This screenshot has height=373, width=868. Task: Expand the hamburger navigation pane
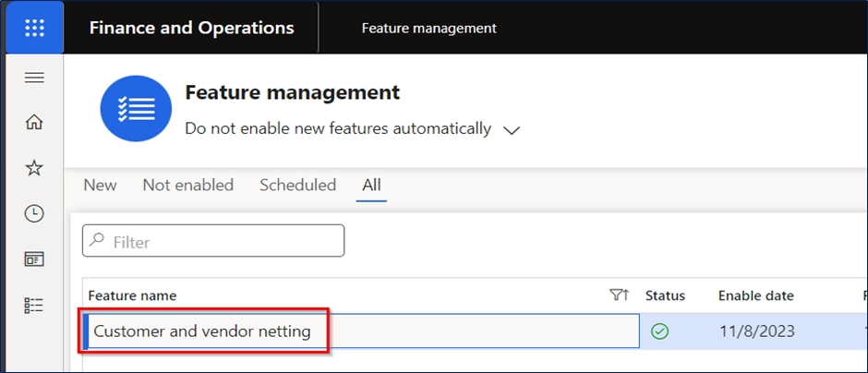coord(35,78)
